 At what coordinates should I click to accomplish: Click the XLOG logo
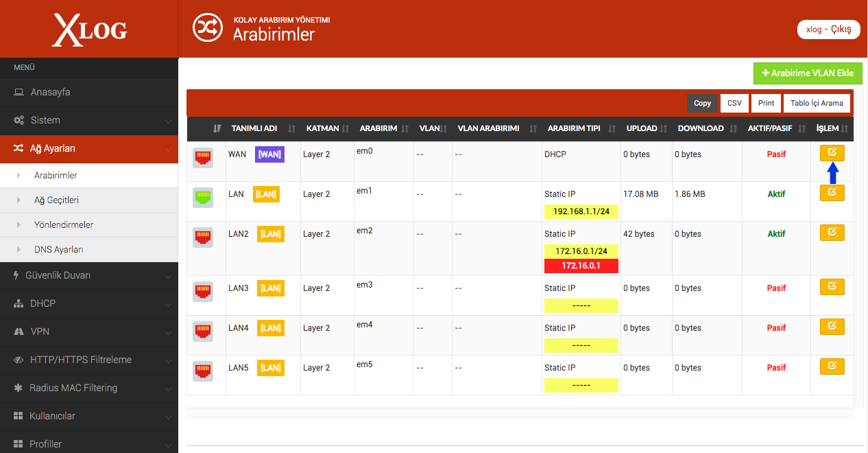89,29
